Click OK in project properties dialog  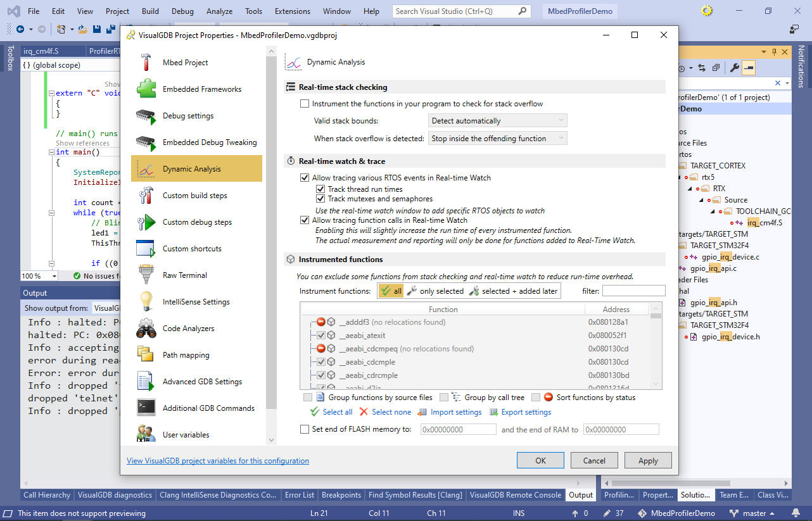pyautogui.click(x=540, y=460)
